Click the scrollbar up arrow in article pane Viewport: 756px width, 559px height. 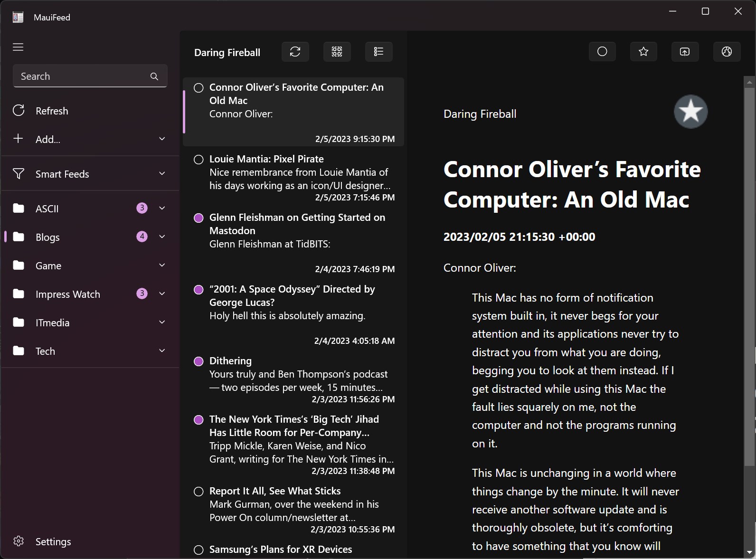[x=749, y=82]
